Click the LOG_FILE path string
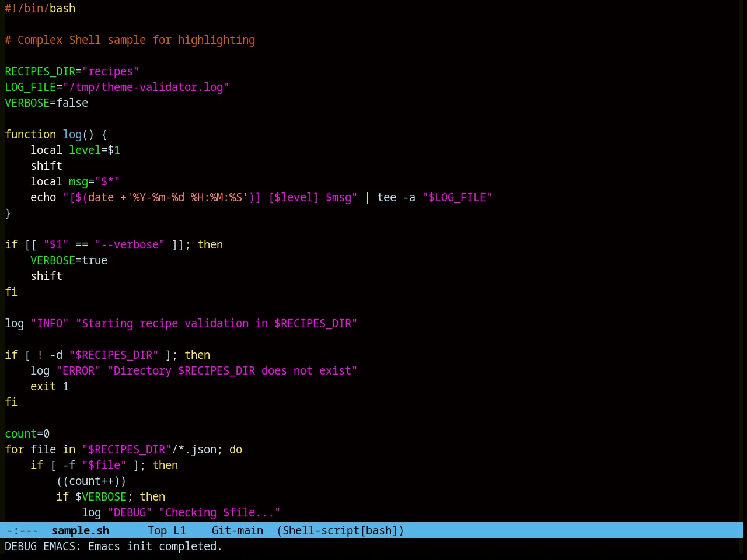The height and width of the screenshot is (560, 747). point(146,87)
